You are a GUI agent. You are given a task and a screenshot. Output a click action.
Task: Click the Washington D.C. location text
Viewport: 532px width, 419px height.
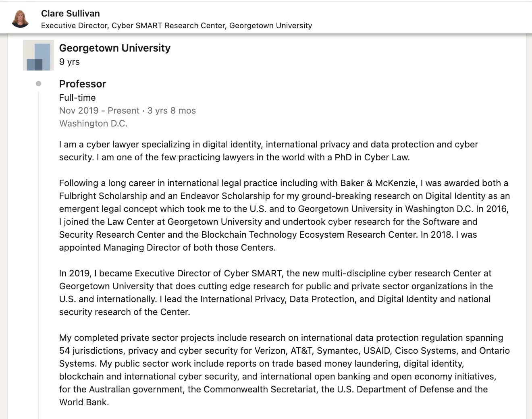(93, 123)
